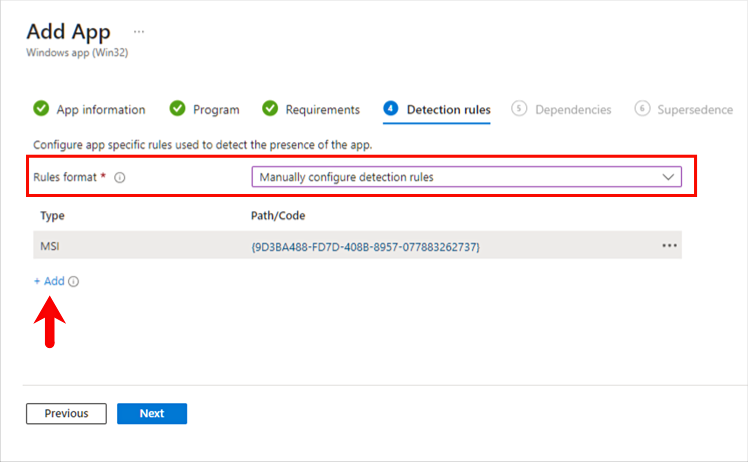The height and width of the screenshot is (462, 748).
Task: Switch to the Requirements tab
Action: (x=322, y=110)
